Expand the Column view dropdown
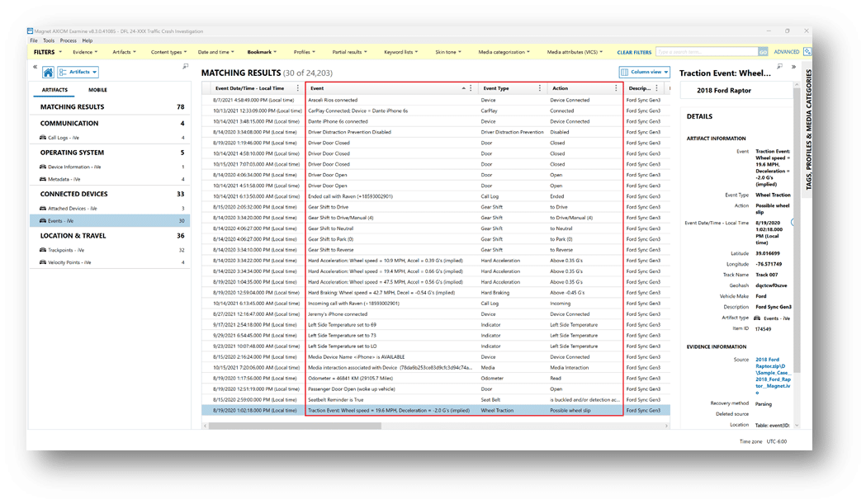This screenshot has width=866, height=504. [644, 72]
